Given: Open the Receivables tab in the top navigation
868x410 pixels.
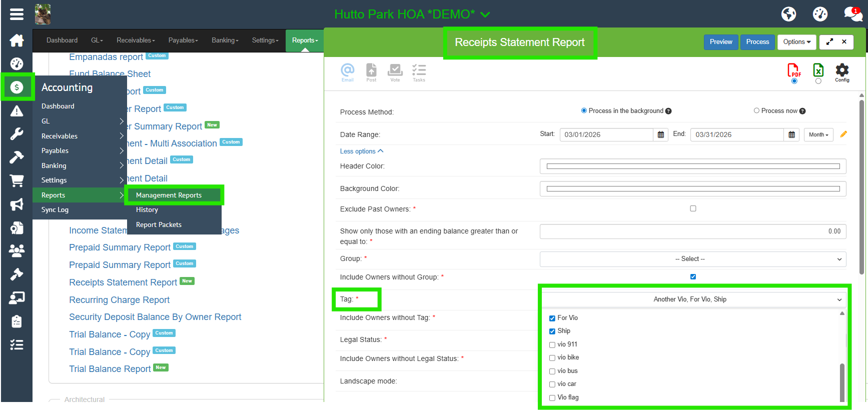Looking at the screenshot, I should [x=136, y=40].
